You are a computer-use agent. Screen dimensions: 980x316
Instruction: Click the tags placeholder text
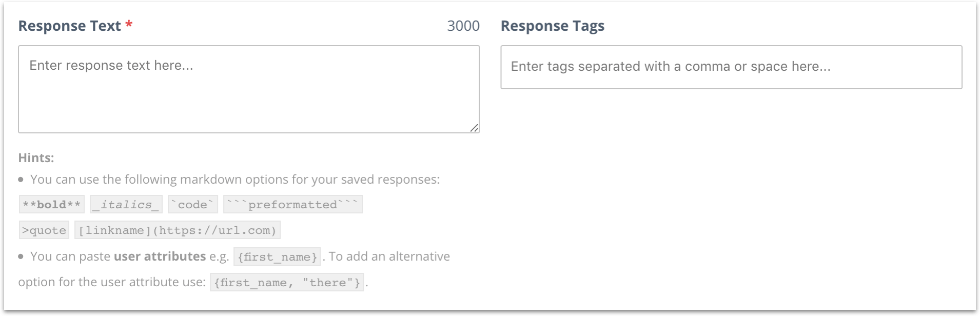tap(671, 66)
